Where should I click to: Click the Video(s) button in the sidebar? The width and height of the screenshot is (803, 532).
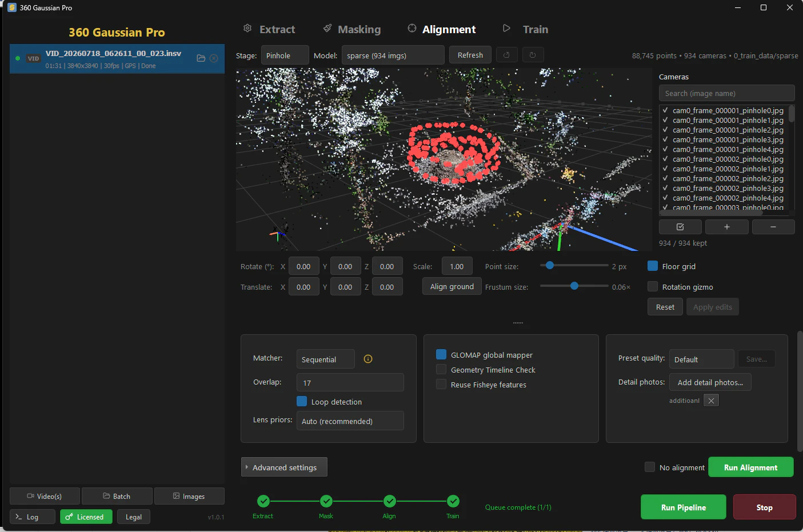click(45, 496)
